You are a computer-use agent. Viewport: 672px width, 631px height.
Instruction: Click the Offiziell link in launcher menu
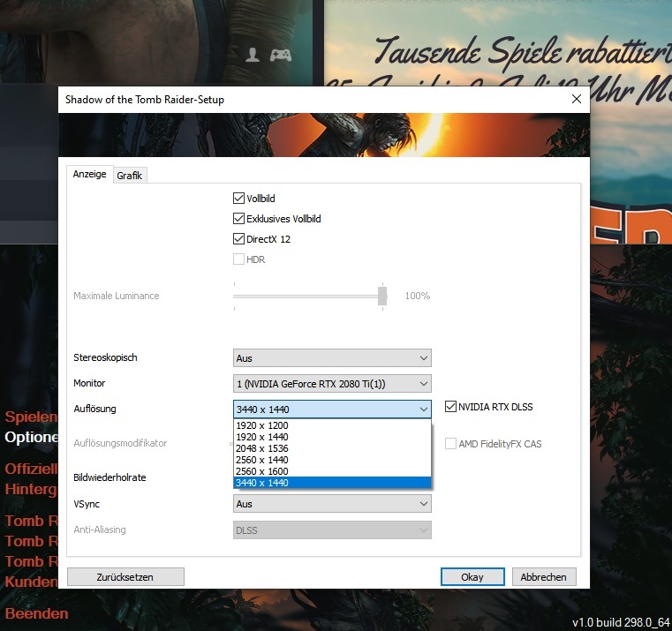[31, 469]
